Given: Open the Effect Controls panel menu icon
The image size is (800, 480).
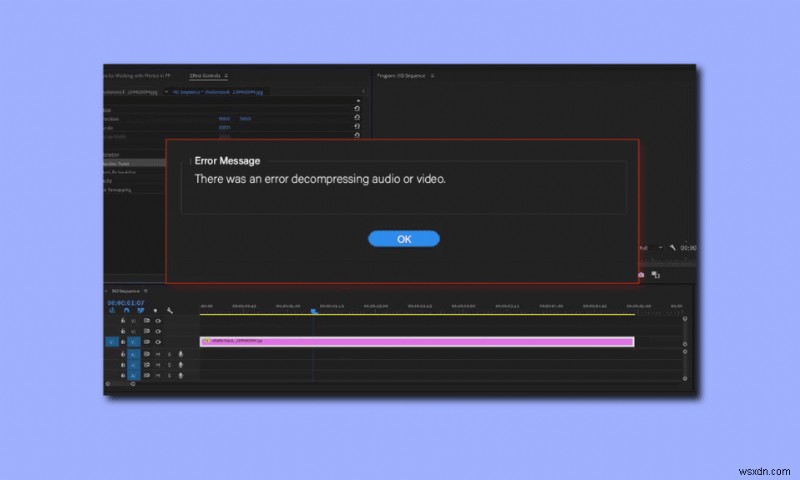Looking at the screenshot, I should pyautogui.click(x=226, y=75).
